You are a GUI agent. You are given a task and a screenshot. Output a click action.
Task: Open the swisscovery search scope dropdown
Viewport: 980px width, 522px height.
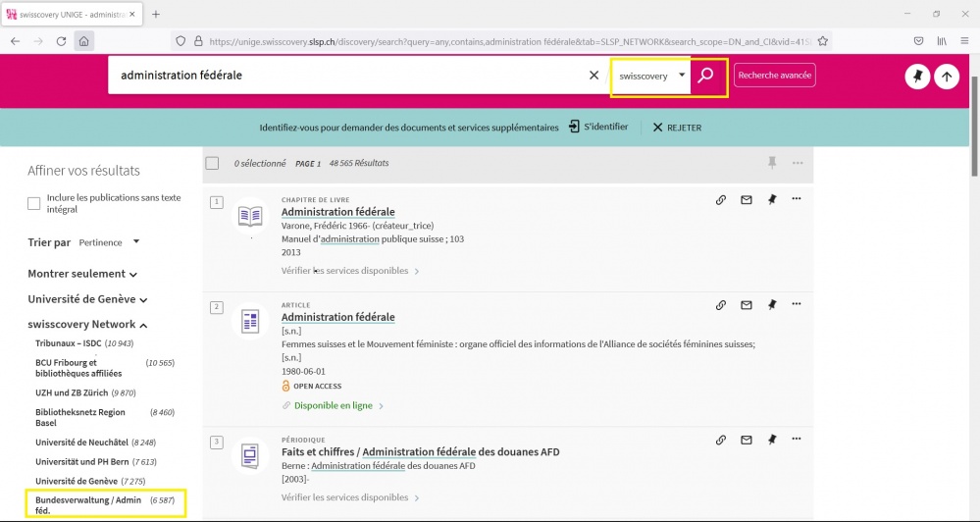[651, 76]
